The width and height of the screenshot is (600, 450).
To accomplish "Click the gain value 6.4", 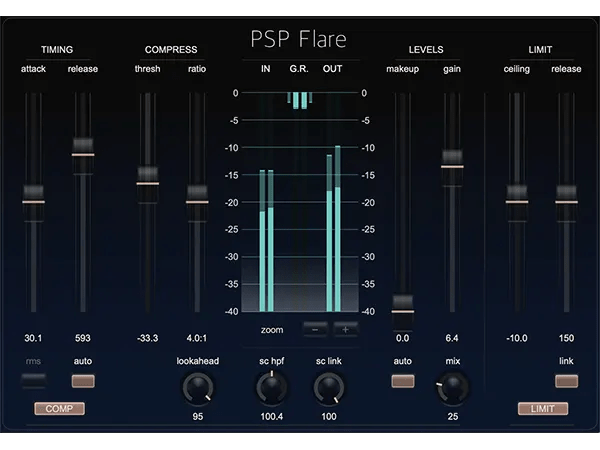I will [452, 338].
